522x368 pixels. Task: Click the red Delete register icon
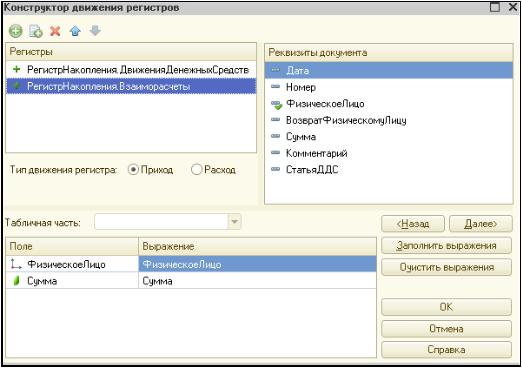55,31
